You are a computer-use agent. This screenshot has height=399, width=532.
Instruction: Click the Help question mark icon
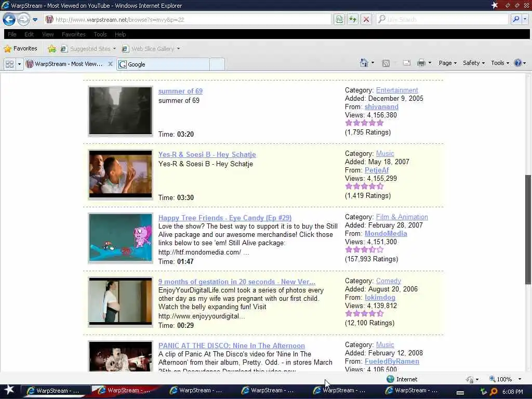(x=518, y=63)
